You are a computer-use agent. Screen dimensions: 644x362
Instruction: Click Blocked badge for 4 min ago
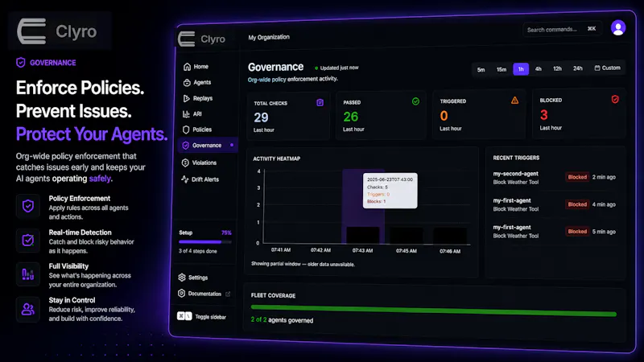point(577,204)
